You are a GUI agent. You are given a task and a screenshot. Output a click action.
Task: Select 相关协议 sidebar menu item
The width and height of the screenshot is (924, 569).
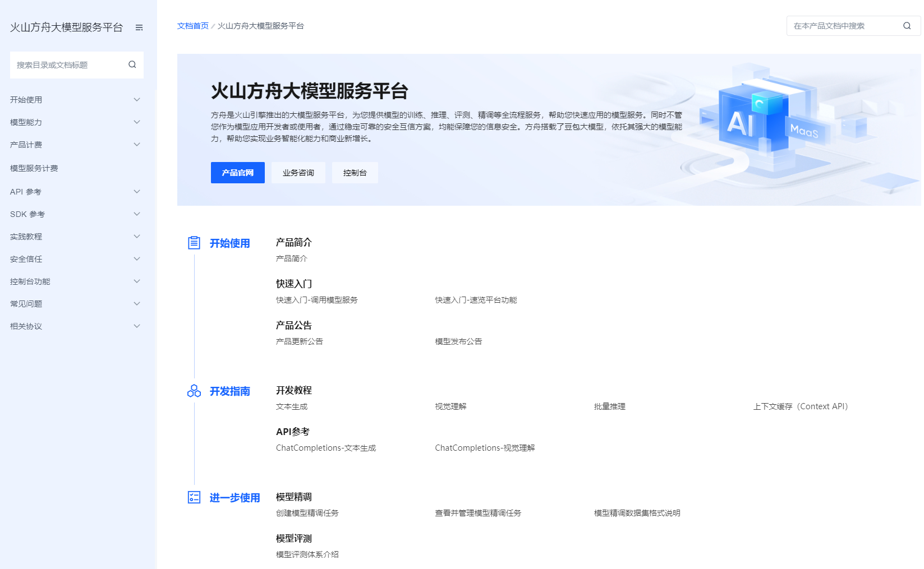click(26, 326)
